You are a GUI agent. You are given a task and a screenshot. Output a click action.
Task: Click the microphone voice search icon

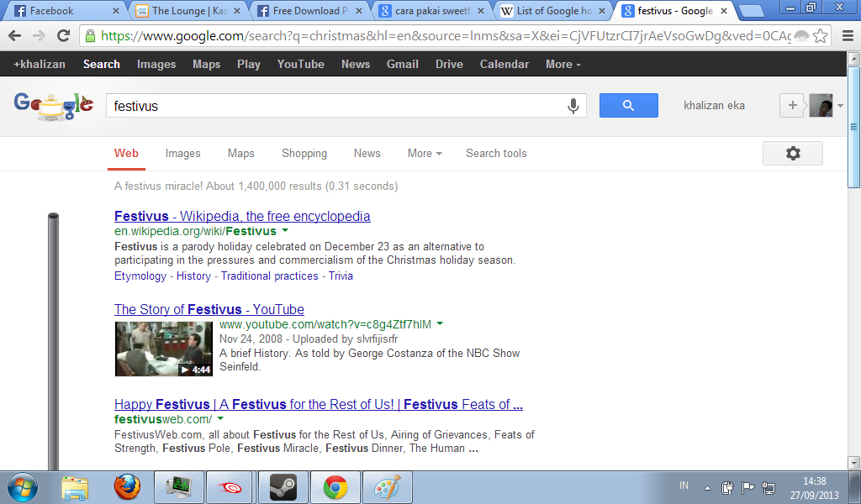[573, 105]
